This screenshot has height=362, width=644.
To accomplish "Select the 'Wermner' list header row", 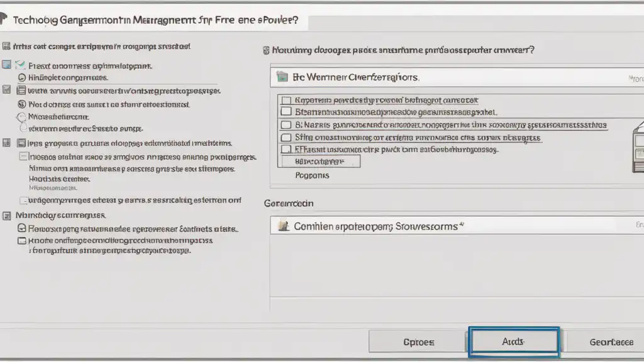I will coord(440,78).
